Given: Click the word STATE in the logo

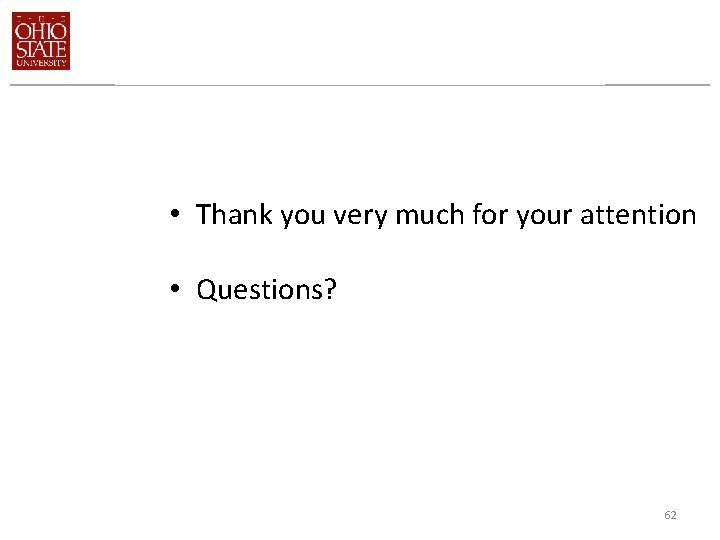Looking at the screenshot, I should [x=41, y=49].
